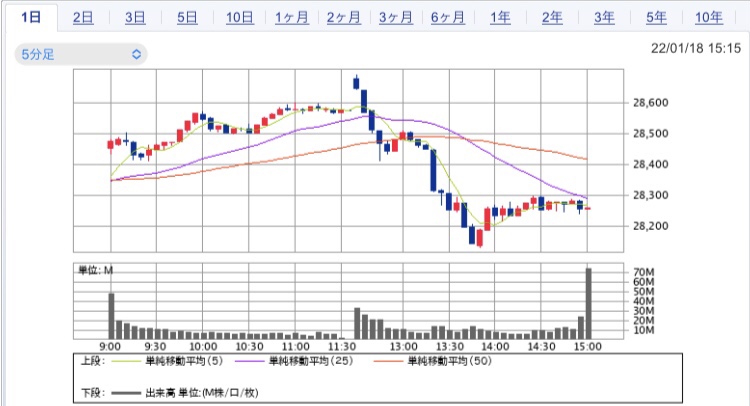Viewport: 750px width, 406px height.
Task: Show the 3ヶ月 chart tab
Action: (x=396, y=18)
